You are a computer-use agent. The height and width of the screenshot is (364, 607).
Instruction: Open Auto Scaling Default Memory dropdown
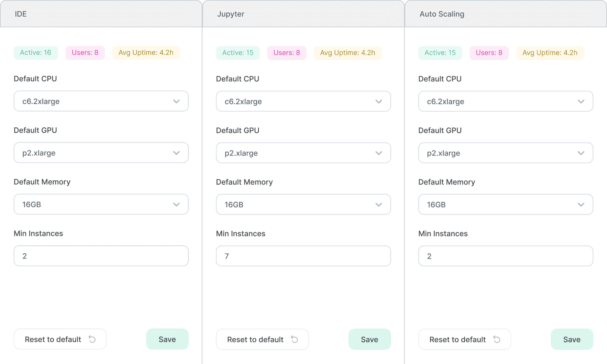(x=505, y=204)
